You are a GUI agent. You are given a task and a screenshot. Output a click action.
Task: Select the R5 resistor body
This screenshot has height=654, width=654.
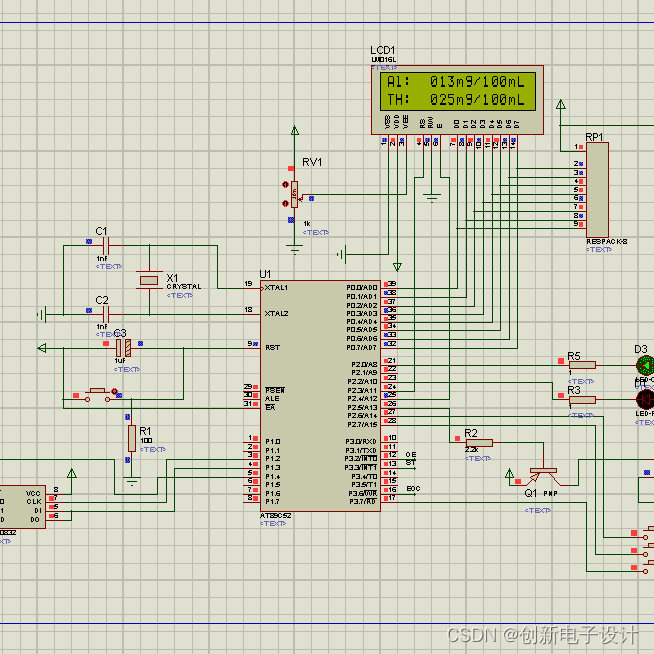[x=582, y=365]
